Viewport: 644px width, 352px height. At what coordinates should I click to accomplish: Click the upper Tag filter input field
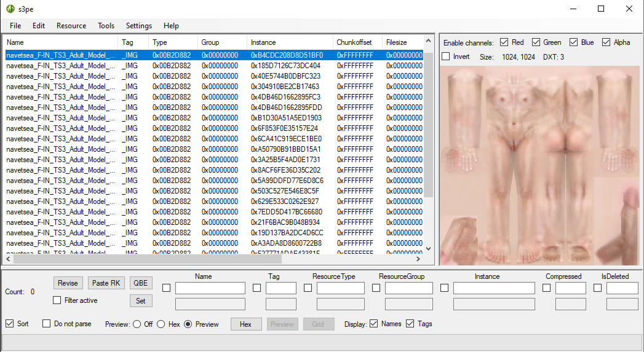click(x=281, y=288)
